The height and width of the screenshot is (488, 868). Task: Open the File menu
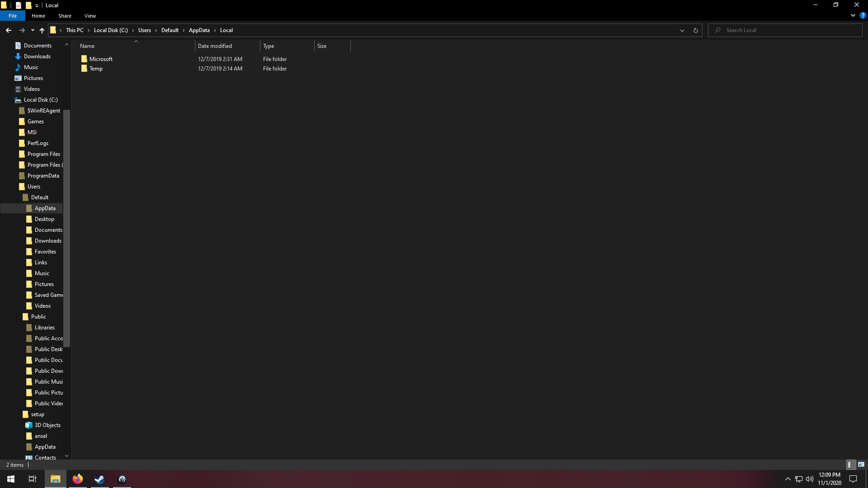[x=13, y=15]
